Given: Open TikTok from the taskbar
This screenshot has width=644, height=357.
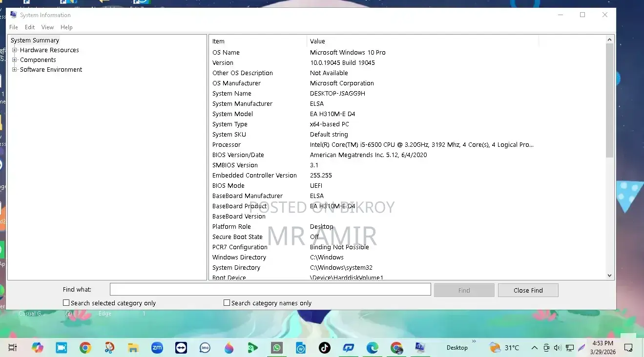Looking at the screenshot, I should click(325, 348).
